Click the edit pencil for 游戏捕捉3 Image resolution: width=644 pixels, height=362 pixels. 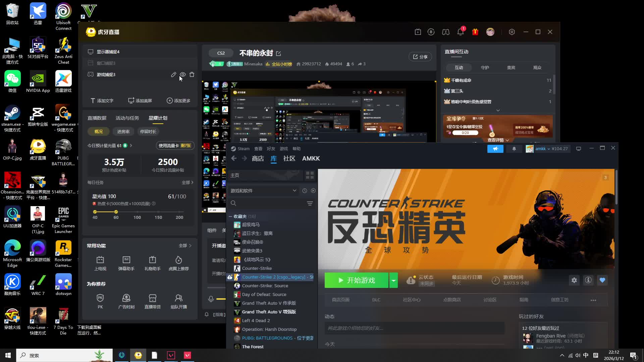173,74
